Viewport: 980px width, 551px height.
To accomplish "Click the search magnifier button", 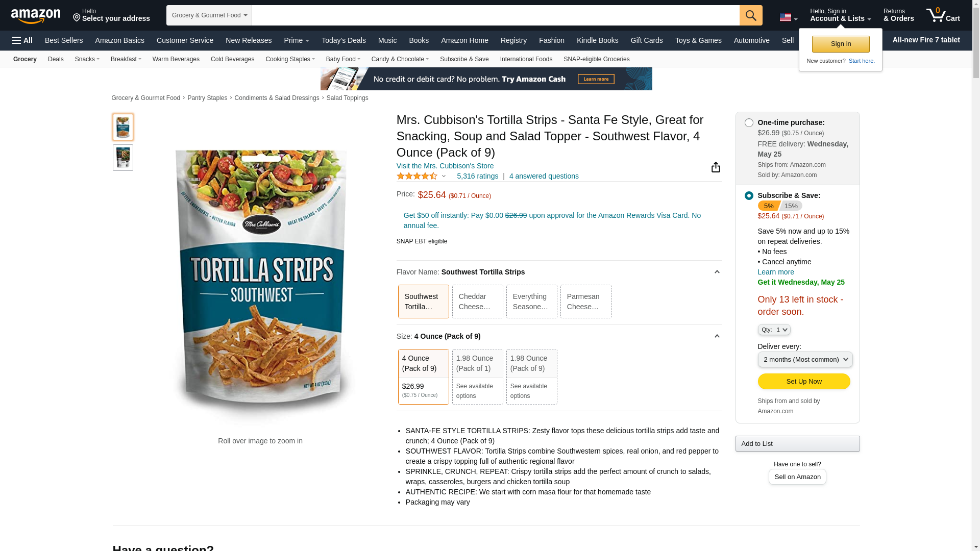I will (x=750, y=15).
